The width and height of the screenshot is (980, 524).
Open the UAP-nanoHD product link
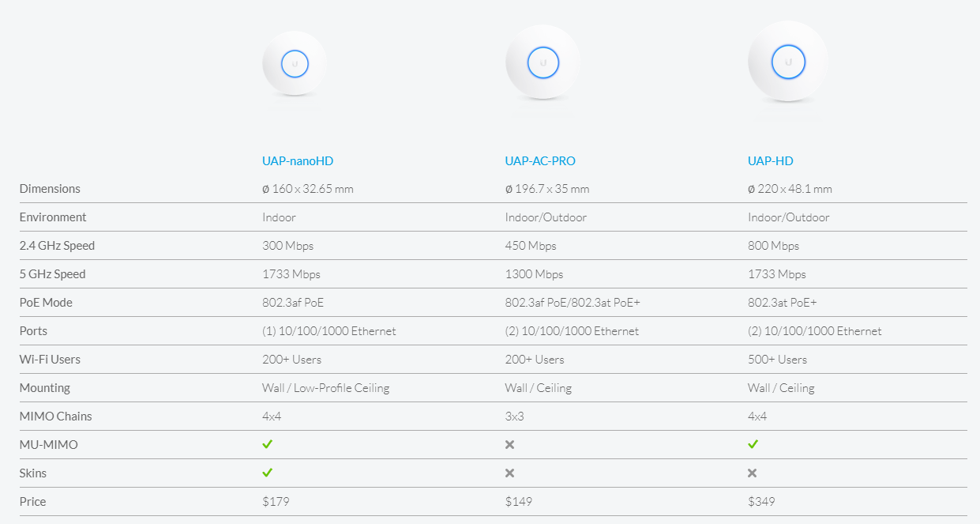tap(298, 161)
